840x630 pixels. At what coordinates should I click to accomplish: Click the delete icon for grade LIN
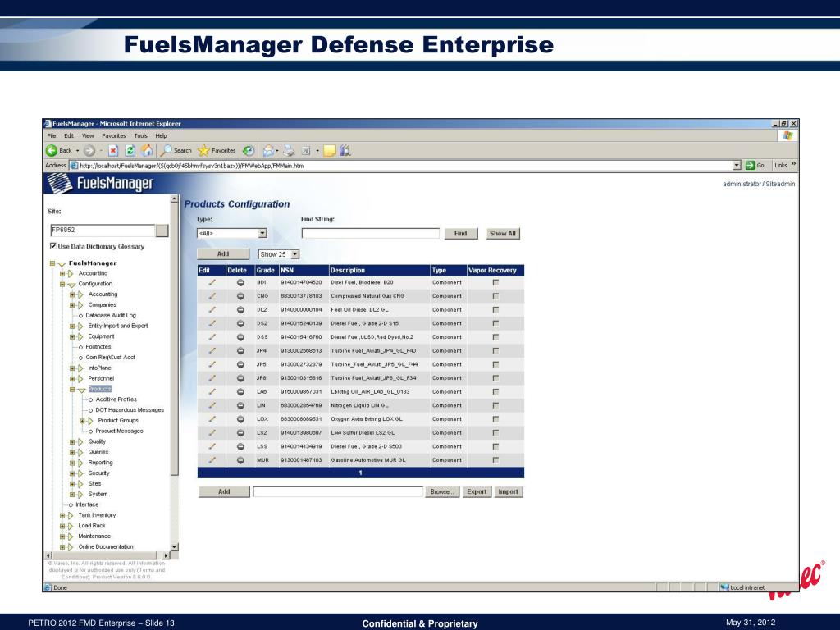(240, 405)
